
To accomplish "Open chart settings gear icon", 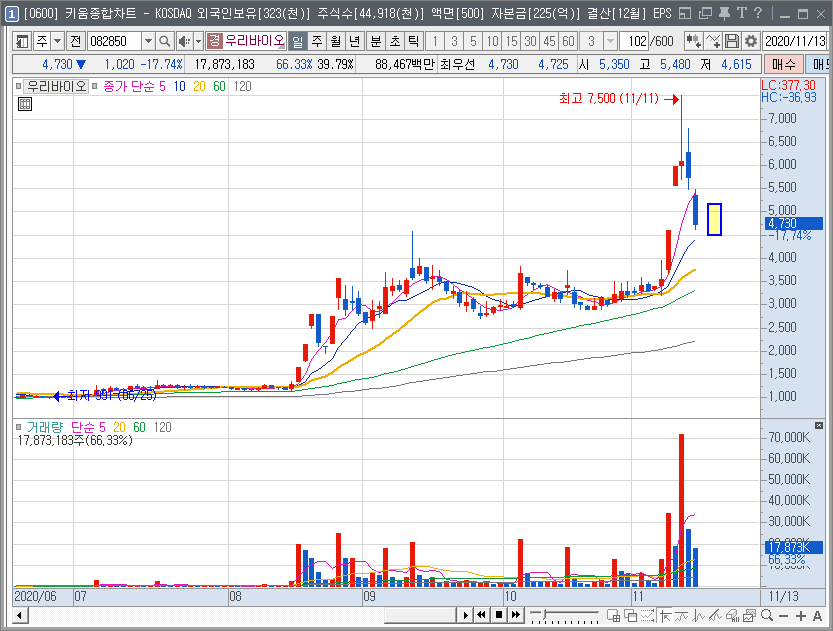I will [x=751, y=41].
